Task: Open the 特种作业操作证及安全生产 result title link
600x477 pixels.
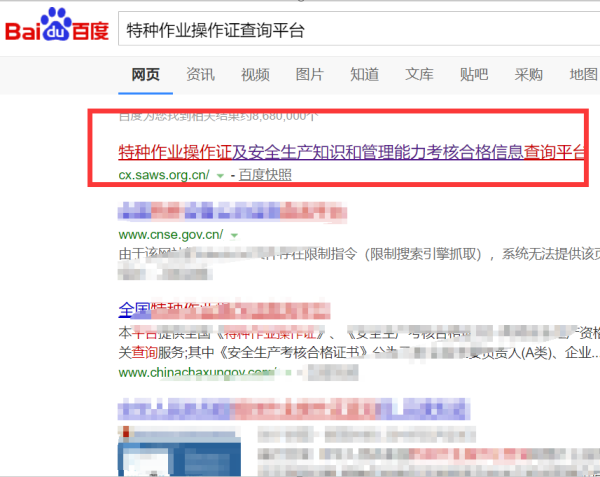Action: pos(351,152)
